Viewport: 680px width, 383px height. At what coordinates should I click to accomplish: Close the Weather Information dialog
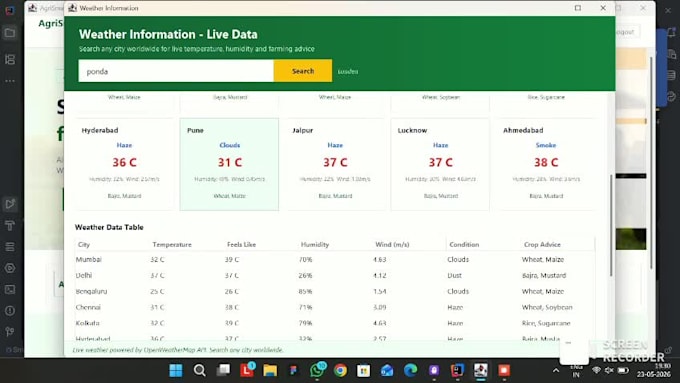pos(603,8)
